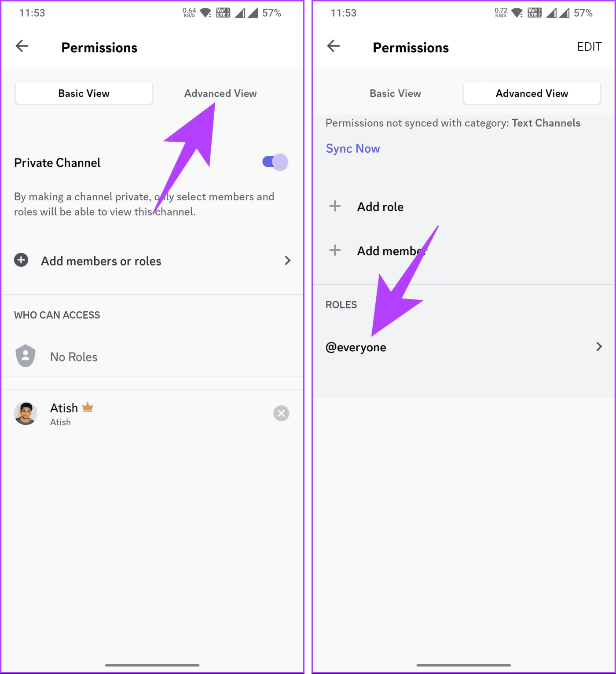616x674 pixels.
Task: Select the active Basic View tab on left
Action: click(x=84, y=93)
